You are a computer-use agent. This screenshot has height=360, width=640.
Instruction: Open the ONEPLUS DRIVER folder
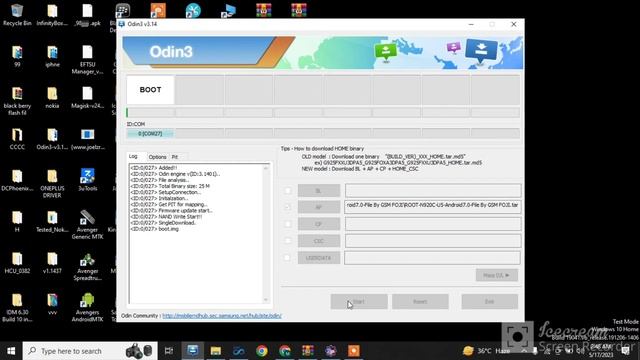[52, 184]
